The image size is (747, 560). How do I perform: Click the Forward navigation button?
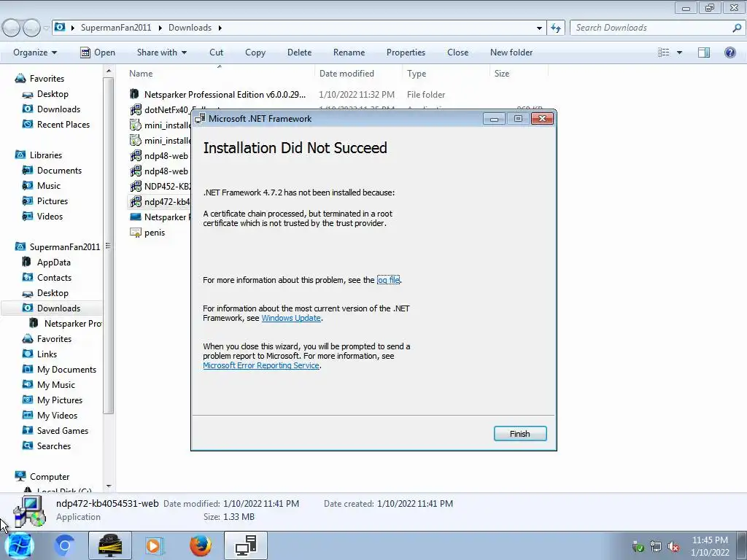tap(31, 28)
